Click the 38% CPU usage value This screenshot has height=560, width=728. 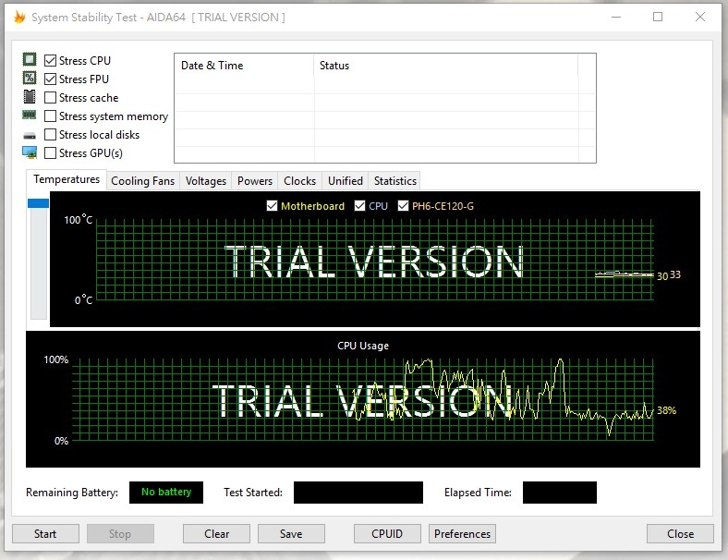(x=667, y=410)
